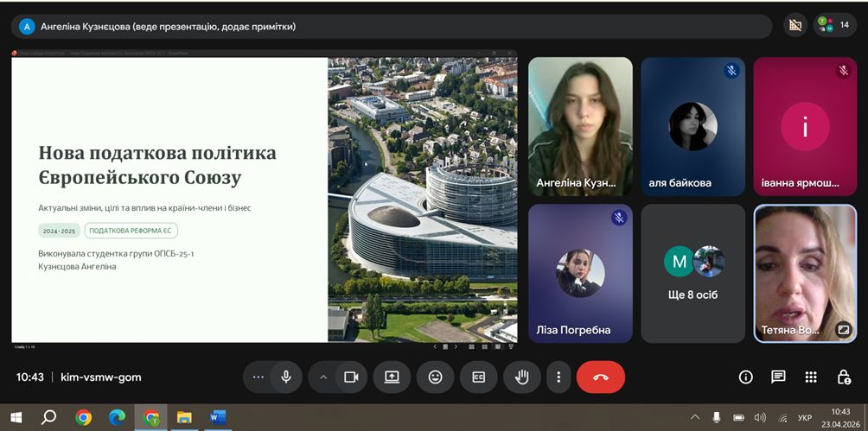
Task: Open audio settings dots beside microphone
Action: pyautogui.click(x=258, y=377)
